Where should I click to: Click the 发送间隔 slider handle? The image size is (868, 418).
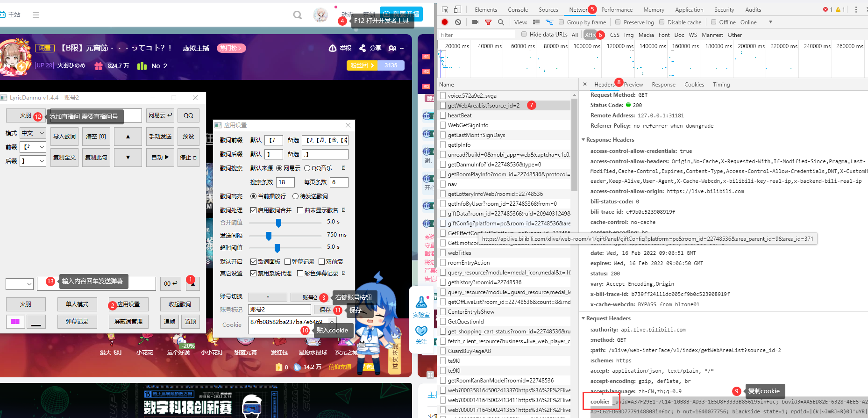point(269,236)
